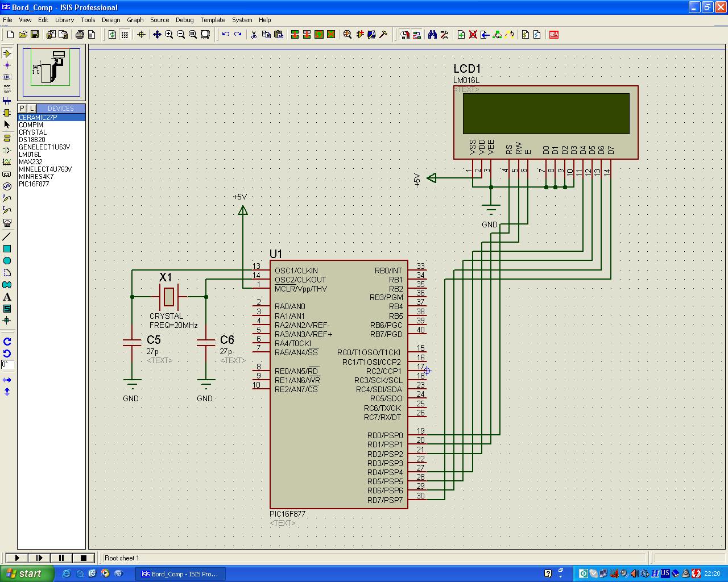Click the Print icon
The width and height of the screenshot is (728, 582).
pos(80,35)
